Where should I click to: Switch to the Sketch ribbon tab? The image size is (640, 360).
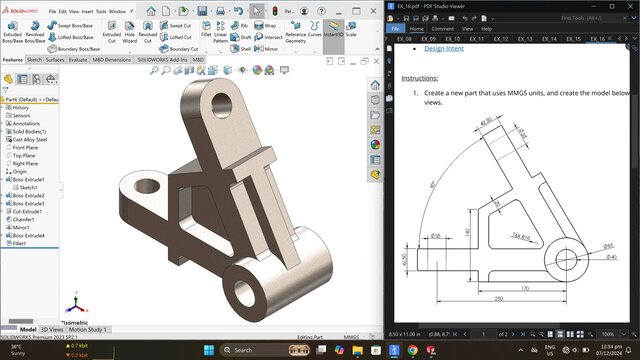(34, 60)
